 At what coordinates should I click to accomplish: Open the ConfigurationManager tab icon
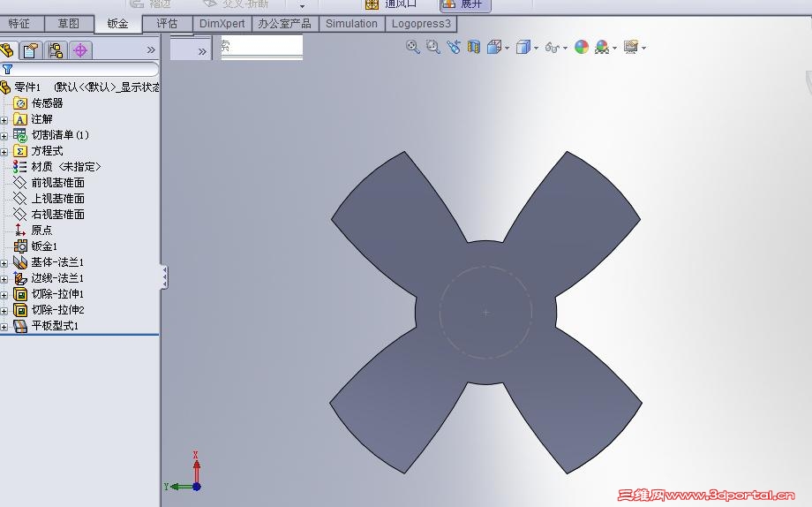point(56,50)
